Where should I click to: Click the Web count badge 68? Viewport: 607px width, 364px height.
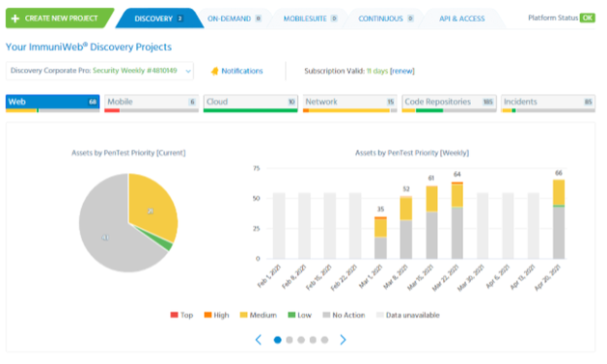coord(92,102)
